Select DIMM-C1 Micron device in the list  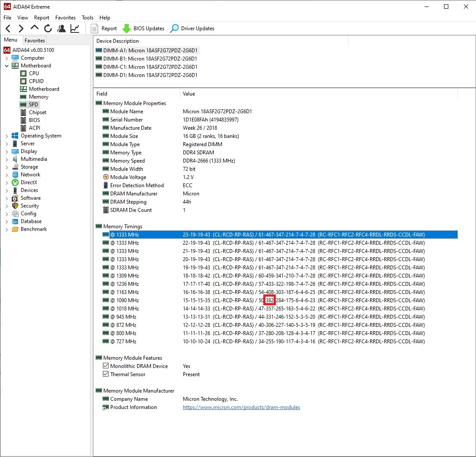pos(147,67)
